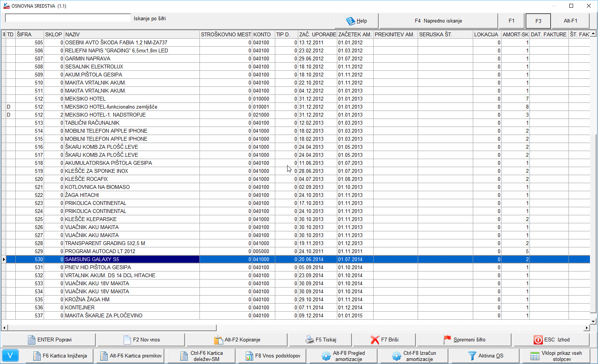Click the F1 button
Viewport: 598px width, 364px height.
tap(511, 21)
